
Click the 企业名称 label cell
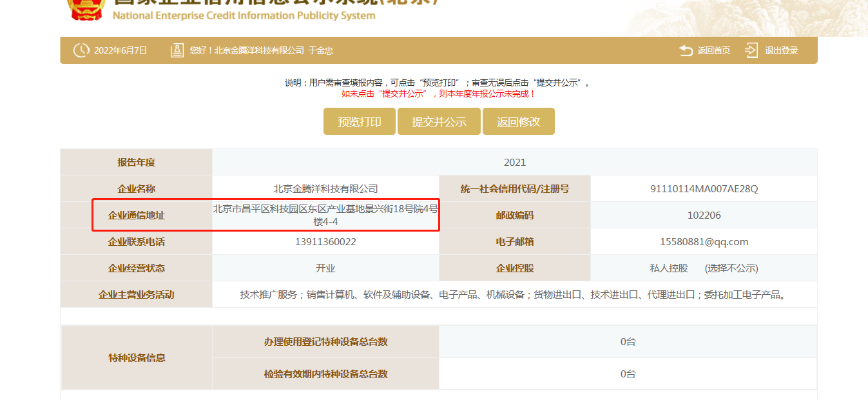click(x=137, y=189)
